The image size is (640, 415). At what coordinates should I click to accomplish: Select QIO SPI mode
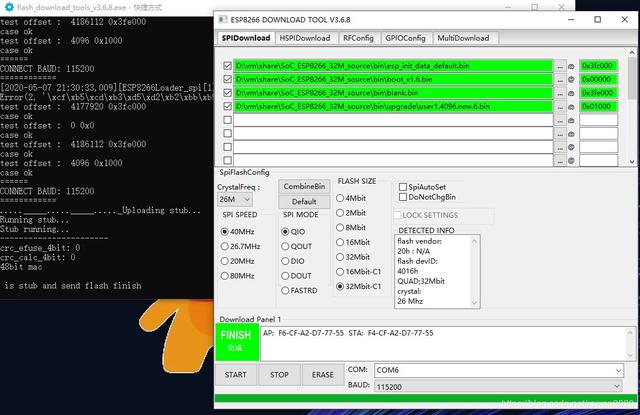coord(293,231)
